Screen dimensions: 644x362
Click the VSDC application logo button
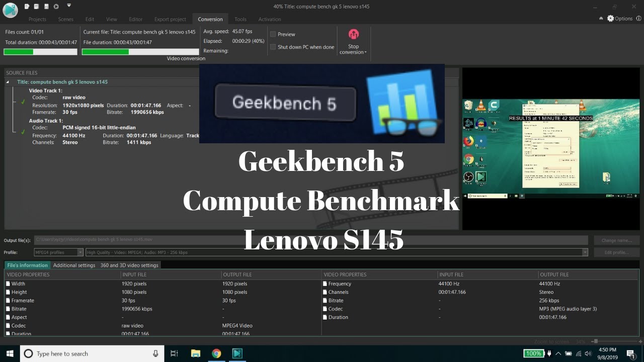[10, 9]
